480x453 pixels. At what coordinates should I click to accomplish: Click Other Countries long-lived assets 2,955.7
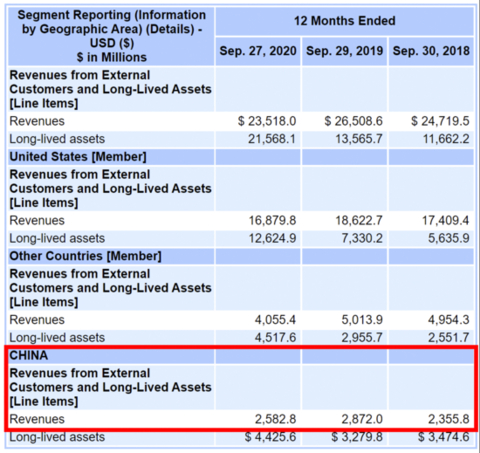pyautogui.click(x=362, y=338)
